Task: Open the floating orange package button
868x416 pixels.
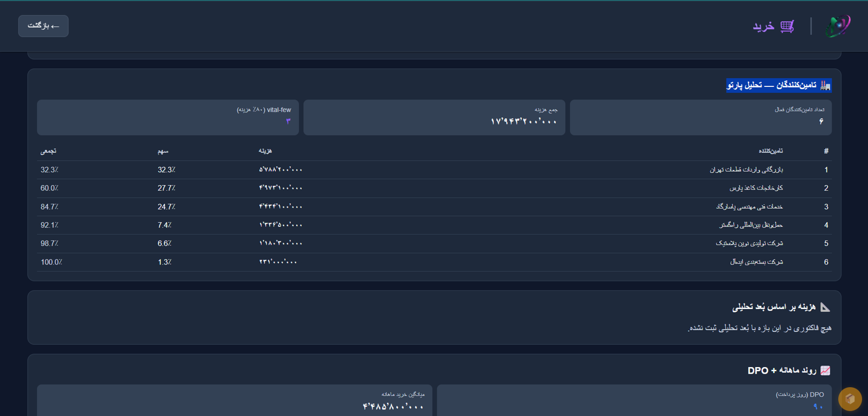Action: click(850, 399)
